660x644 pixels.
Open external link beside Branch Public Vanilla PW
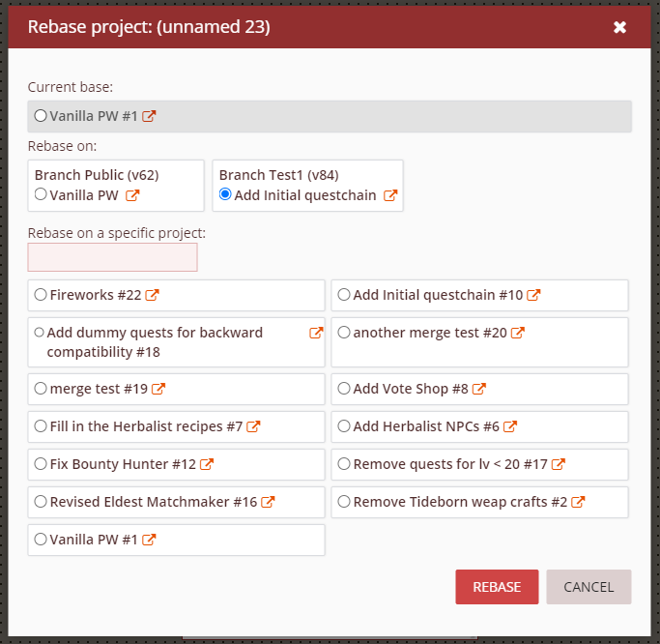click(133, 195)
